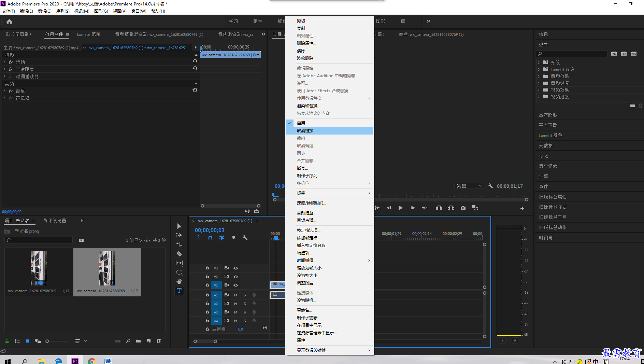Viewport: 644px width, 364px height.
Task: Select the Type tool
Action: tap(179, 291)
